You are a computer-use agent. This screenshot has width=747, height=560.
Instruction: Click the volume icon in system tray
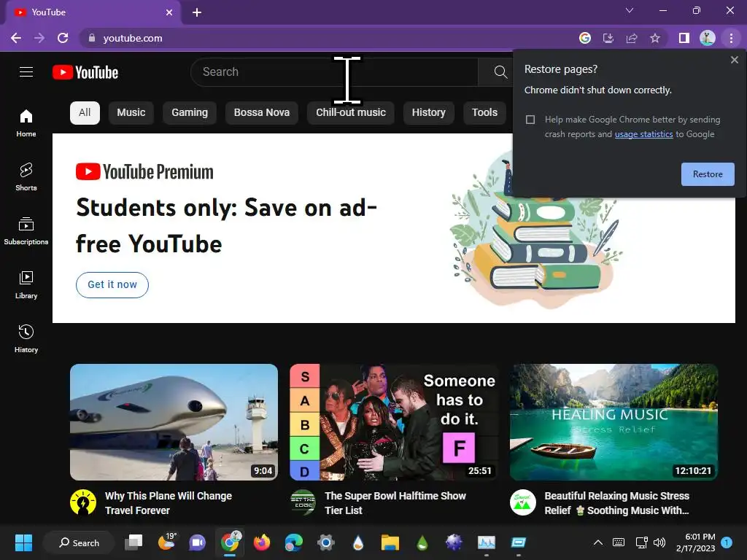[659, 542]
